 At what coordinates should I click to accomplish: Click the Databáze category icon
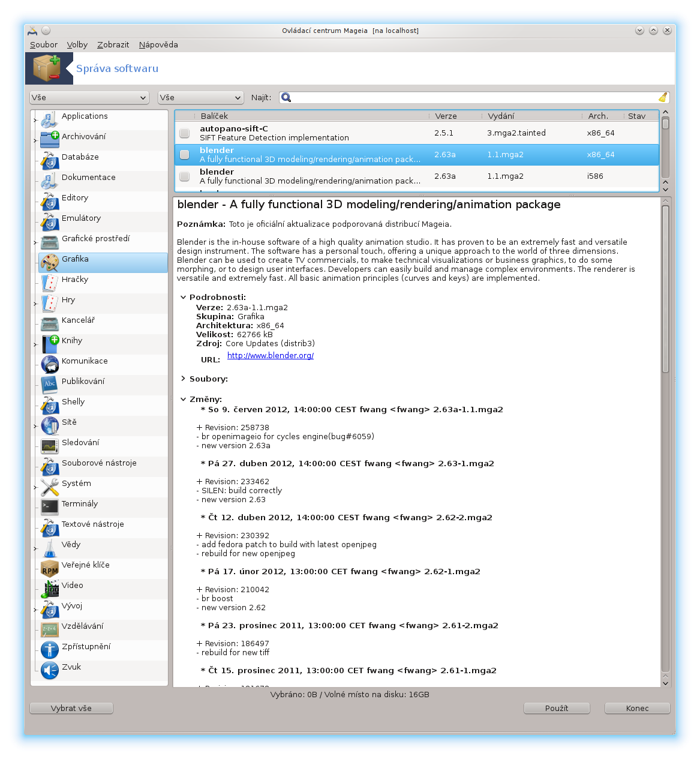point(50,161)
